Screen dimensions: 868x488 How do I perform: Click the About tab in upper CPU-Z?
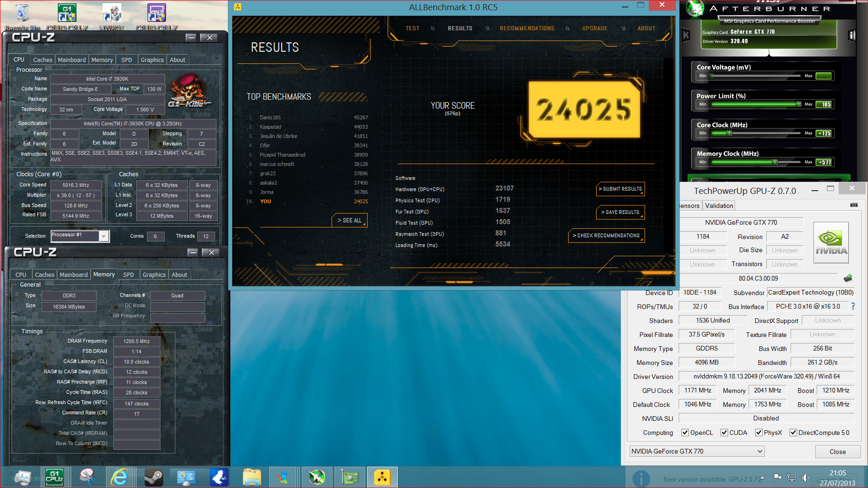point(177,60)
